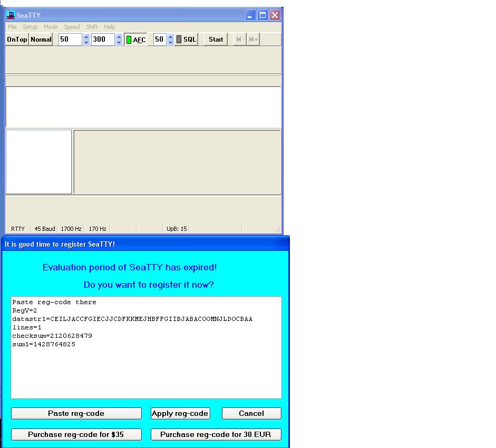Cancel the registration dialog
The height and width of the screenshot is (448, 496).
(x=251, y=414)
